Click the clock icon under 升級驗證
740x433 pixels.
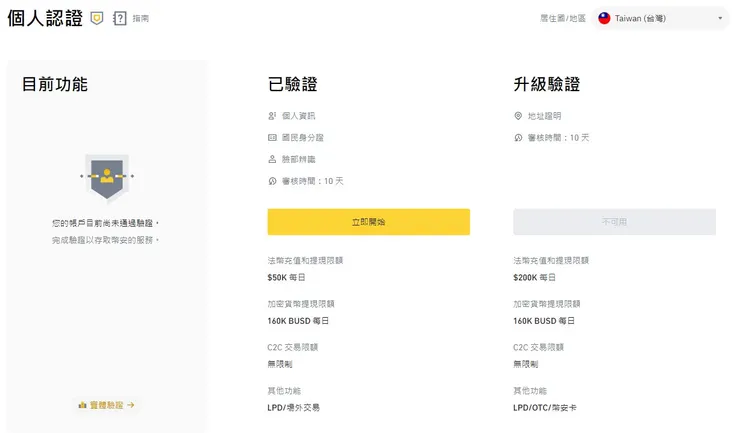coord(518,137)
